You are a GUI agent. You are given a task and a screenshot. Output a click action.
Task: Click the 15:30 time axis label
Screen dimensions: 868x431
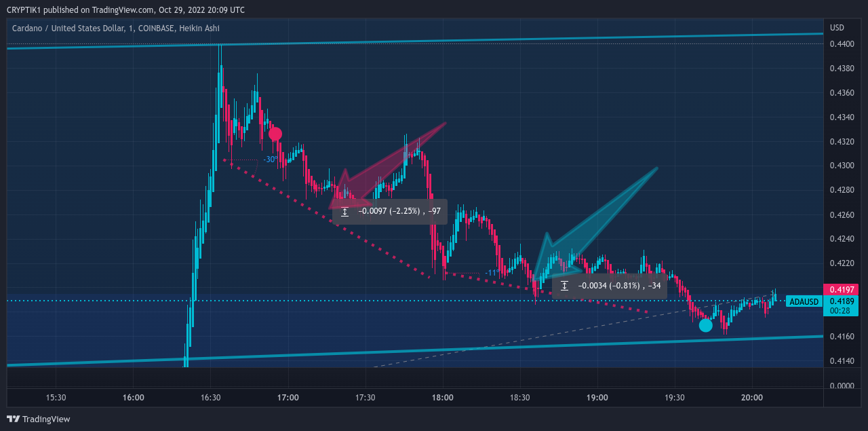[x=56, y=397]
